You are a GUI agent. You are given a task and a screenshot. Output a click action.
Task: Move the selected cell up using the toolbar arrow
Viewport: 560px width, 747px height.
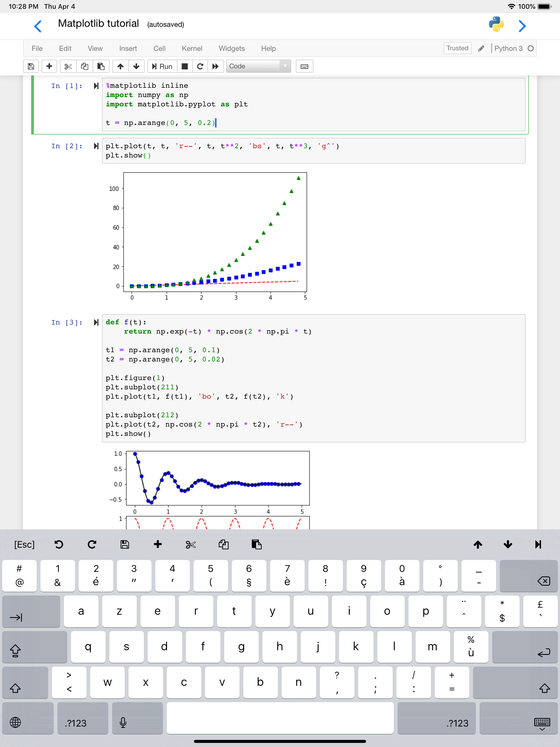[120, 66]
